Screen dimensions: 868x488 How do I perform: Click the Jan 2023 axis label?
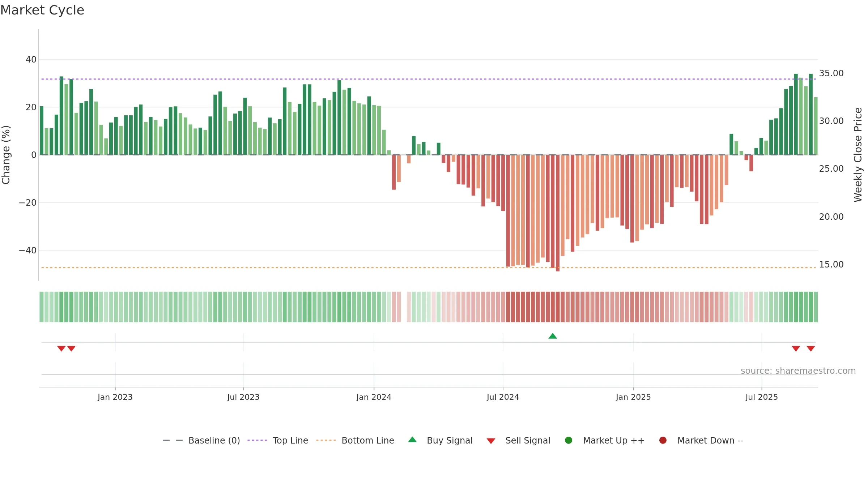tap(115, 397)
